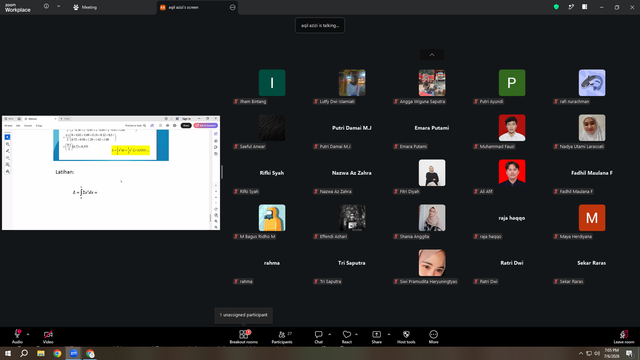
Task: Click the Siwi Pramudita Haryuningtyas photo tile
Action: (432, 263)
